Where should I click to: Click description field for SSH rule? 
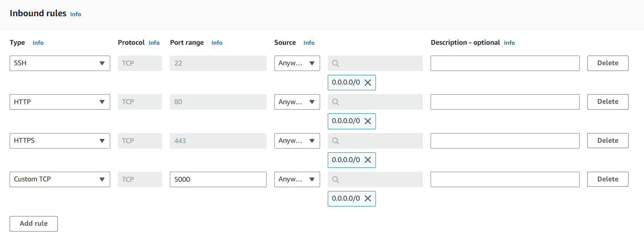click(505, 63)
